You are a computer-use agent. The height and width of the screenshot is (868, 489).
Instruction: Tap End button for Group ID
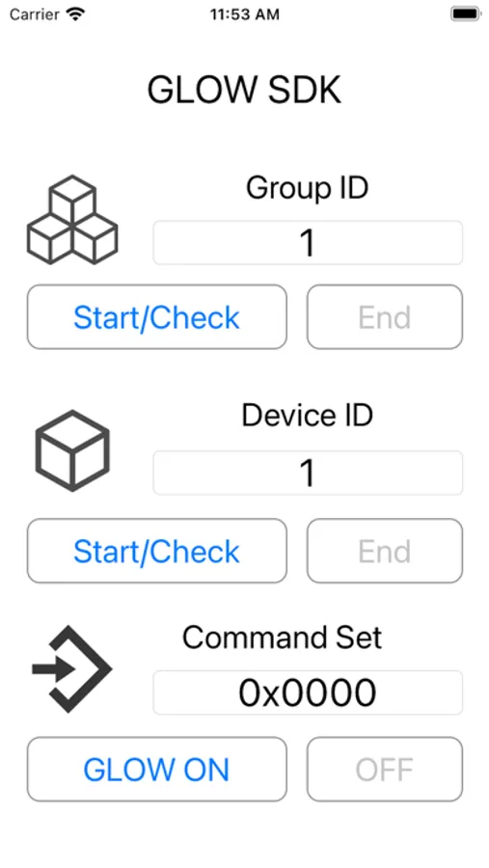pyautogui.click(x=385, y=317)
